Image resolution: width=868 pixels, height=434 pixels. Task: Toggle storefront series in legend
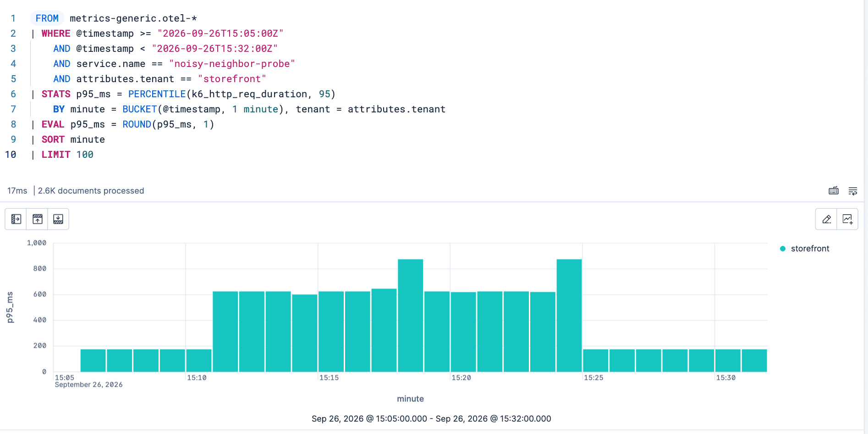[x=783, y=249]
